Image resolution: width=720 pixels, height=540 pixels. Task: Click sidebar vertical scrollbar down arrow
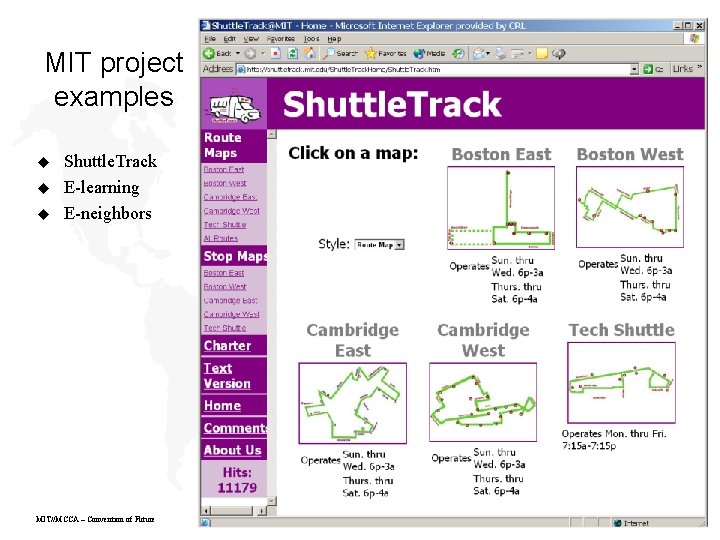pos(272,501)
